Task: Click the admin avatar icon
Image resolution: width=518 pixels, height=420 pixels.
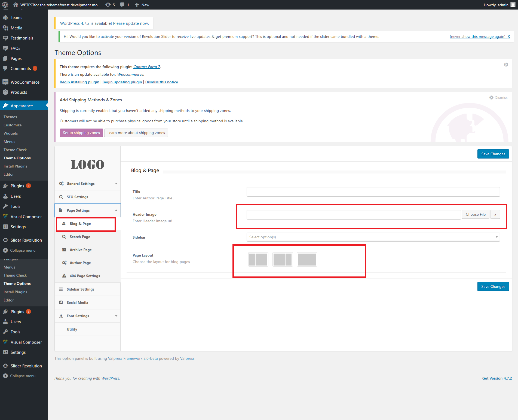Action: tap(513, 5)
